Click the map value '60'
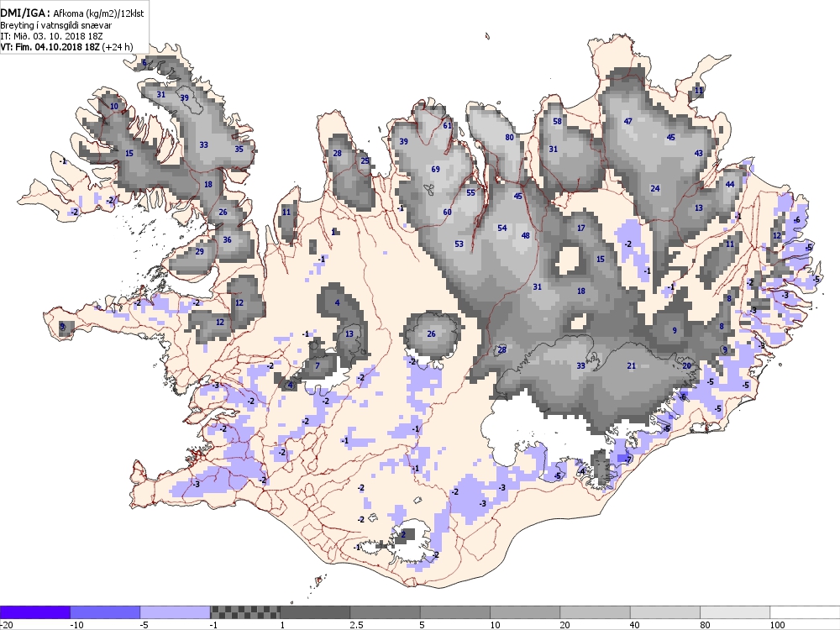This screenshot has height=630, width=840. coord(448,213)
